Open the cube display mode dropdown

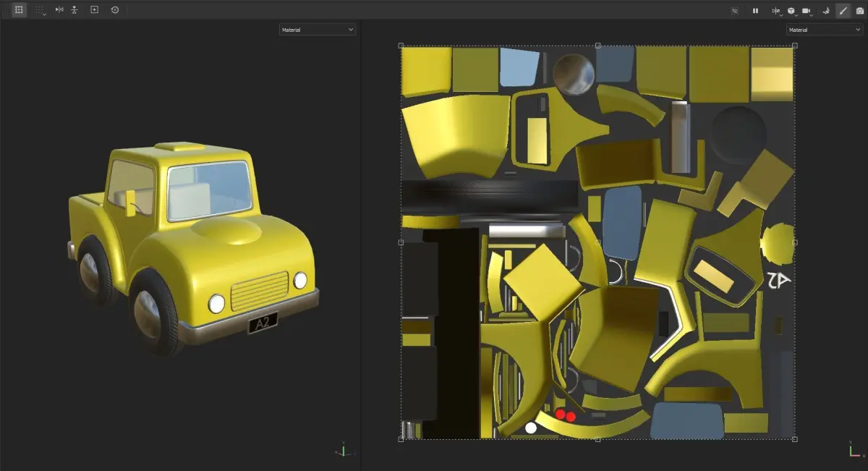click(x=793, y=11)
